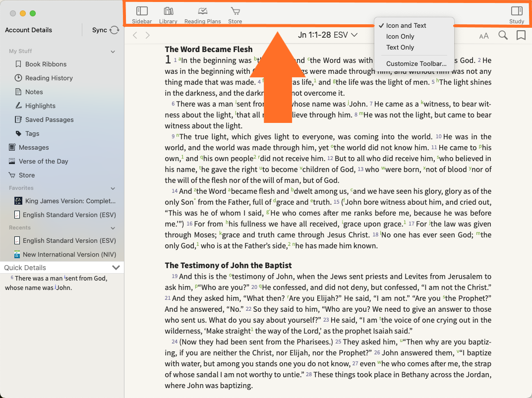This screenshot has width=532, height=398.
Task: Click the Verse of the Day picture icon
Action: click(12, 161)
